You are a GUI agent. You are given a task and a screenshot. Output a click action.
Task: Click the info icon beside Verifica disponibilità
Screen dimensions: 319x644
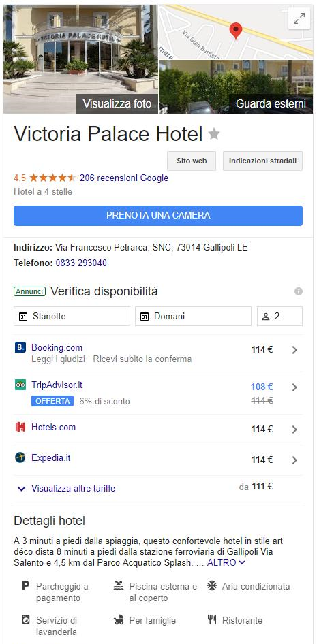(x=299, y=291)
